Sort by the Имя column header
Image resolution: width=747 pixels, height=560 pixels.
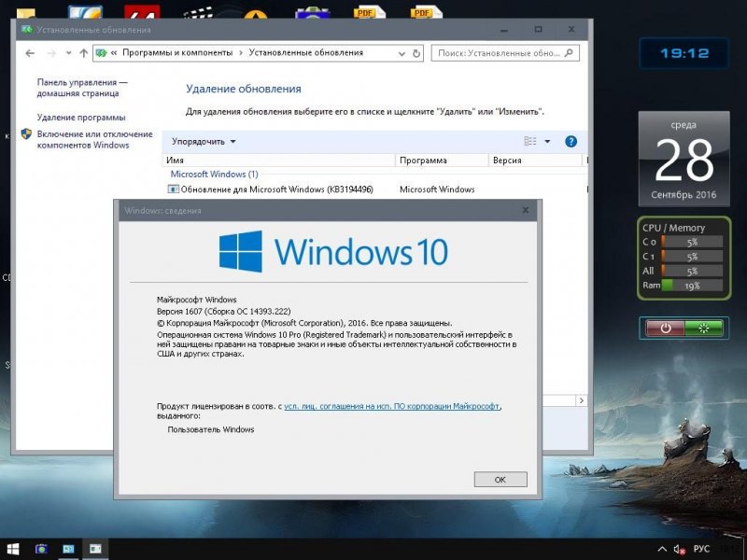pos(278,161)
